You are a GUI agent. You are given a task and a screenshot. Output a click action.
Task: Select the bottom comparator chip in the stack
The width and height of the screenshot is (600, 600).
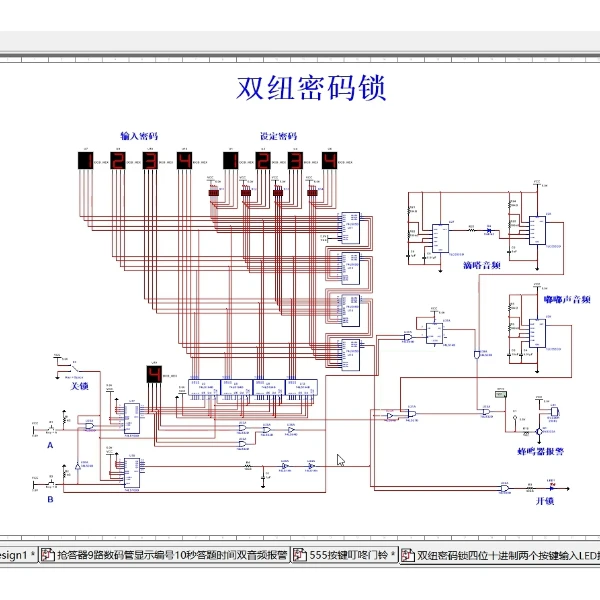point(350,355)
